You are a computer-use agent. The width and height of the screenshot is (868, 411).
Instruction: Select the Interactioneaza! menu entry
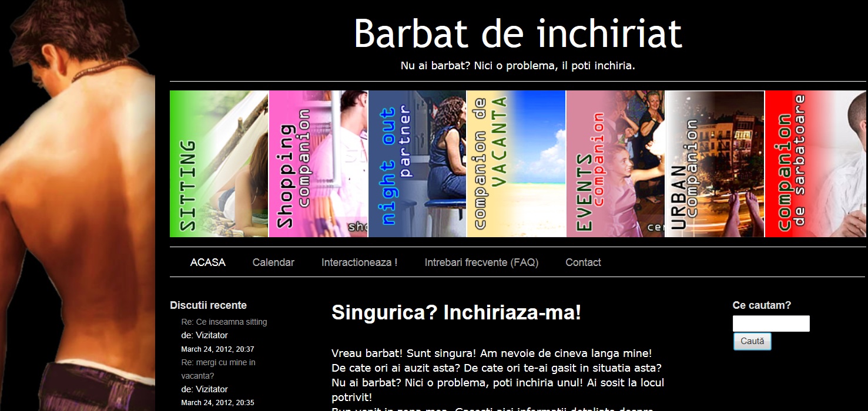[x=358, y=262]
